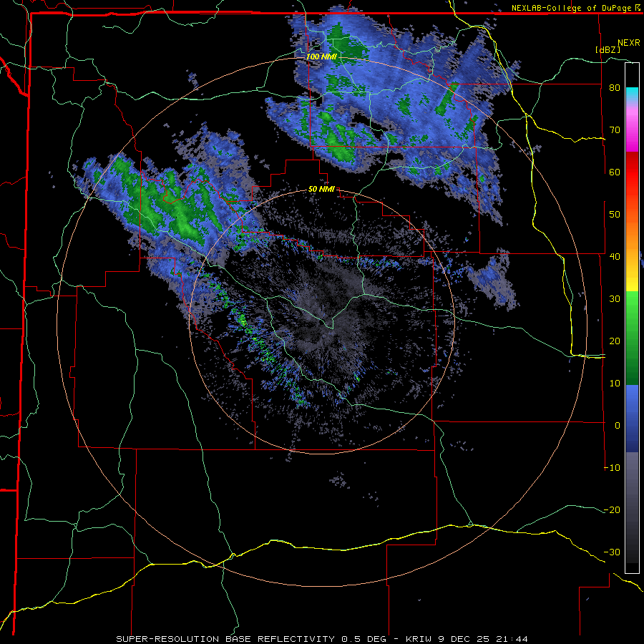Click the 60 value on dBZ scale

(615, 172)
